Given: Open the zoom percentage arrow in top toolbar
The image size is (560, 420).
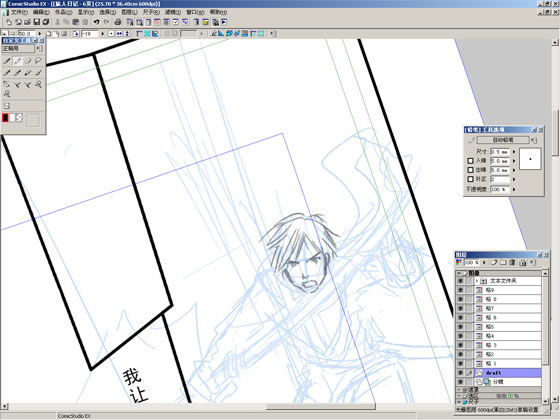Looking at the screenshot, I should pyautogui.click(x=40, y=34).
